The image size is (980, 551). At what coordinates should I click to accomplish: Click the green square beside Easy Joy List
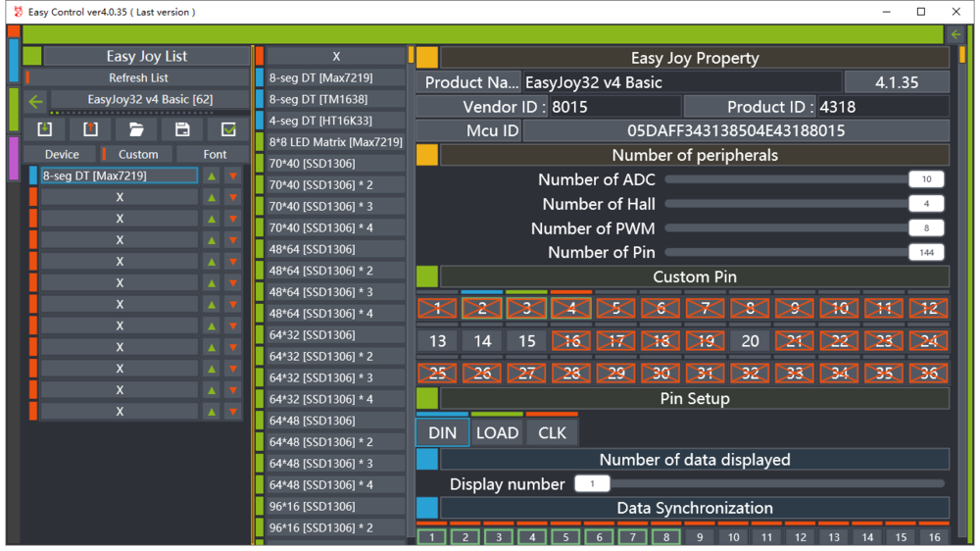tap(32, 56)
